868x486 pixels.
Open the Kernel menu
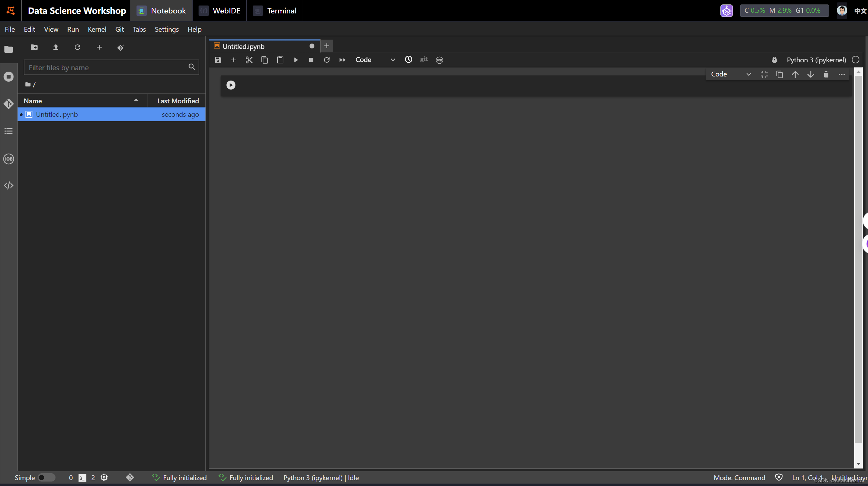97,29
